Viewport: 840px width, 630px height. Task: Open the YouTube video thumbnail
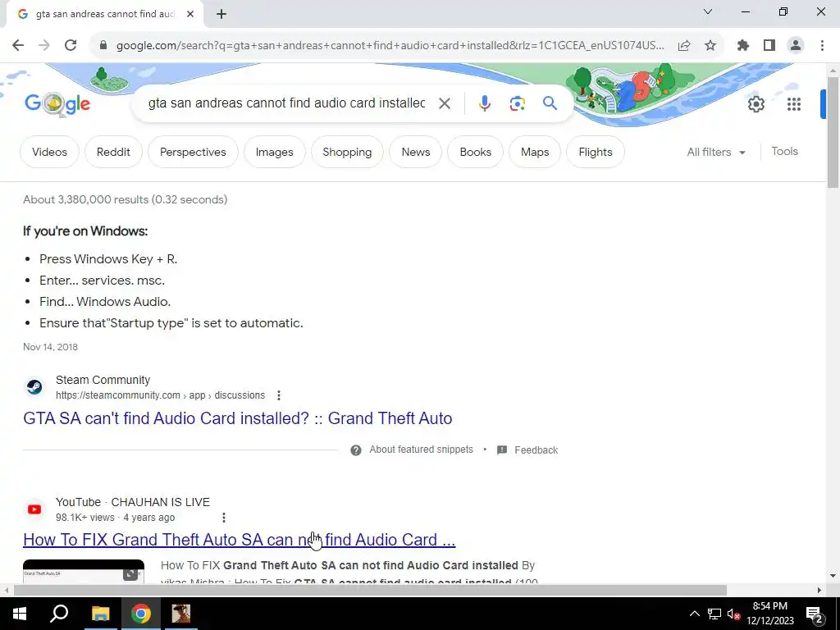coord(84,571)
